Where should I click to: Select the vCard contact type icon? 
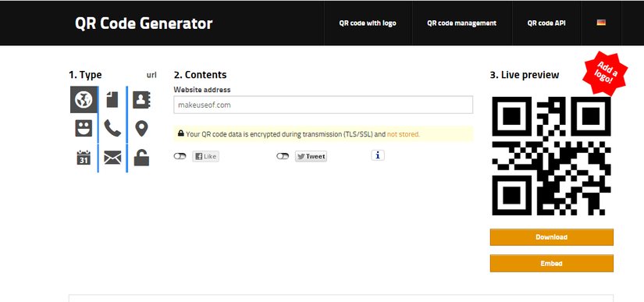pyautogui.click(x=143, y=100)
